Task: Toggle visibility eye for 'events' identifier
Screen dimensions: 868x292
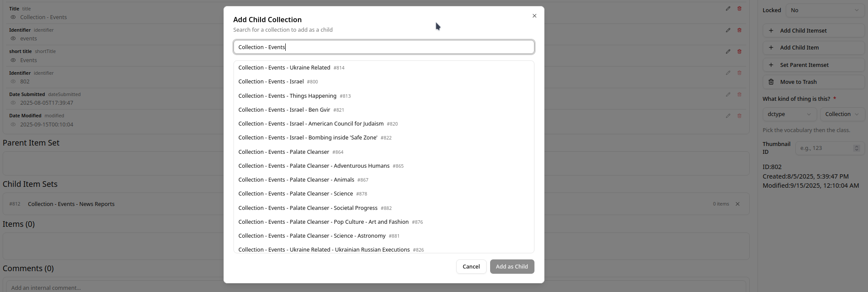Action: 13,39
